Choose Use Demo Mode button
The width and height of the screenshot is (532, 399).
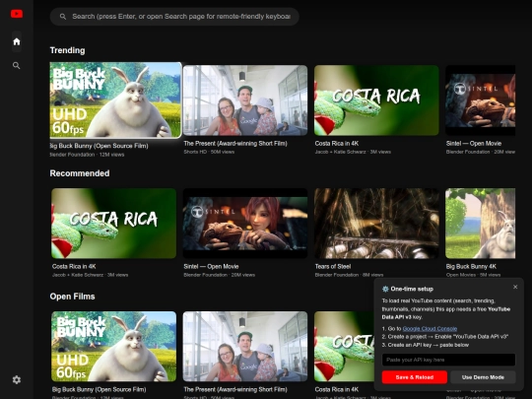click(483, 377)
